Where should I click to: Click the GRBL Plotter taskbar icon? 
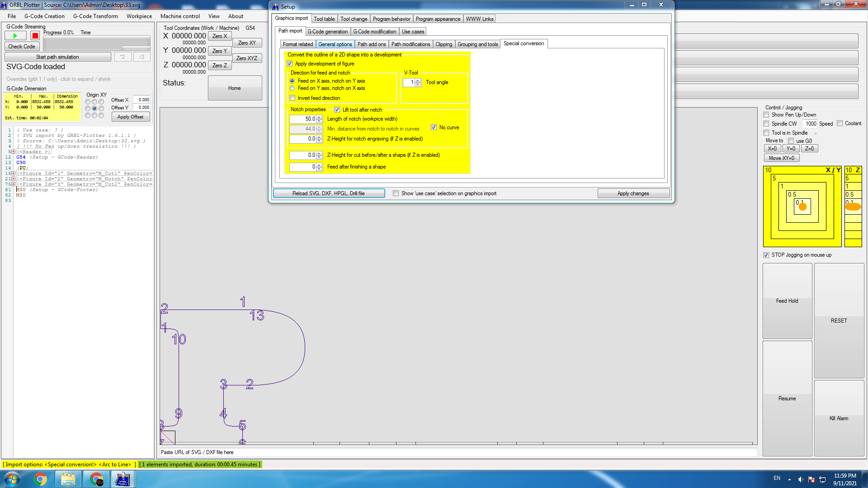pyautogui.click(x=123, y=479)
